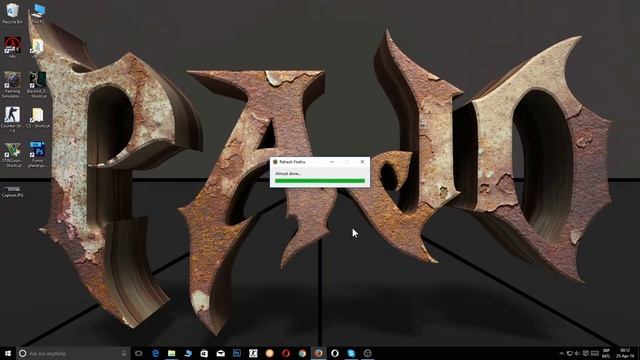This screenshot has width=640, height=360.
Task: Switch to the active Firefox taskbar button
Action: (318, 353)
